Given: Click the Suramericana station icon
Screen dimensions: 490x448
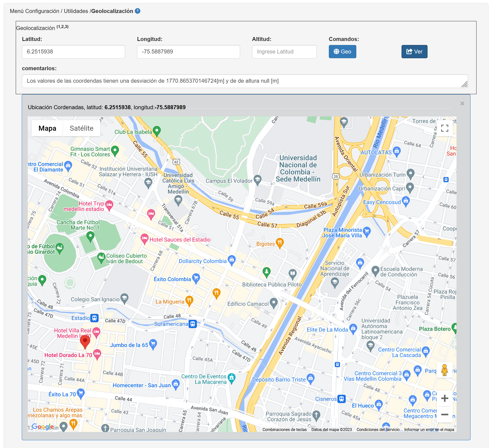Looking at the screenshot, I should [193, 324].
